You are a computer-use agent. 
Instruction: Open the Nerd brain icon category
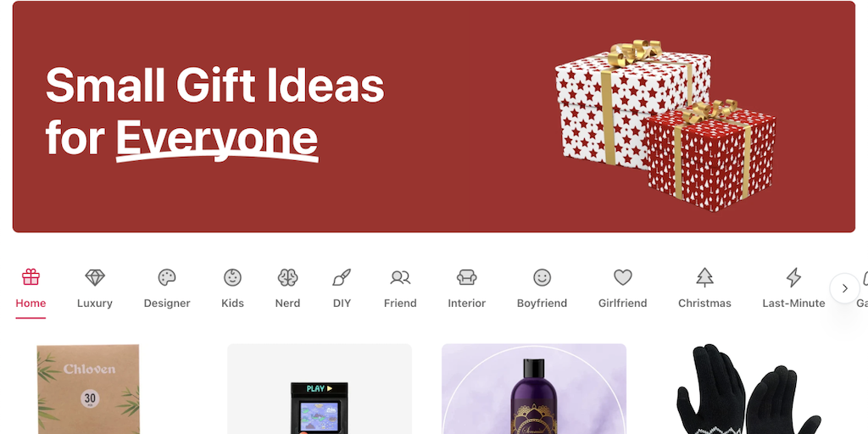click(288, 277)
